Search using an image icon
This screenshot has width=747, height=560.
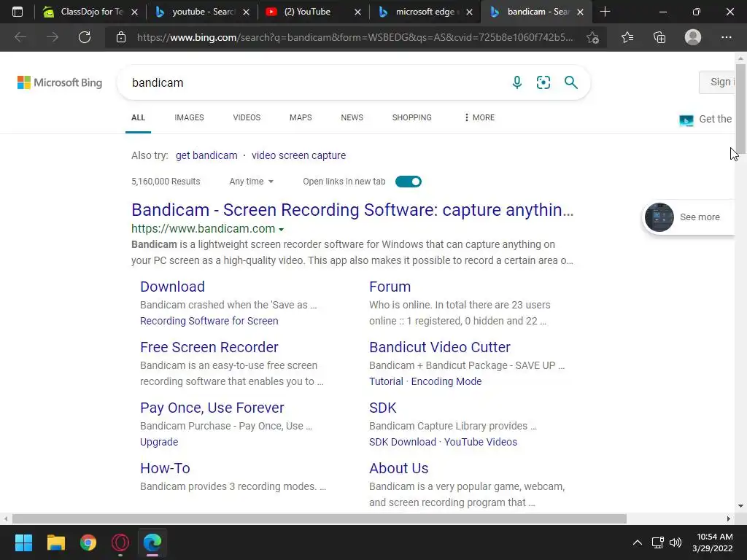pos(543,82)
